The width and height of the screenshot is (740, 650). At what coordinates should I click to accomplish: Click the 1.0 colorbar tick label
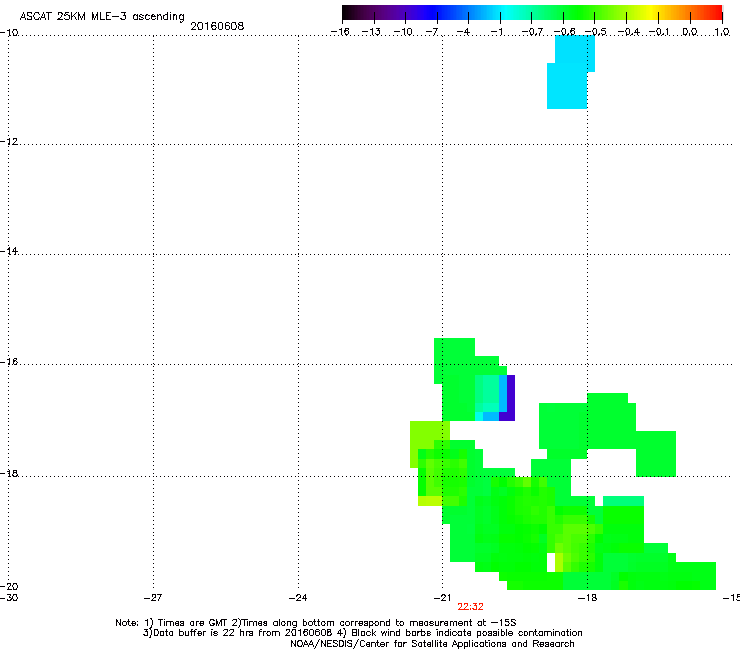(x=722, y=32)
